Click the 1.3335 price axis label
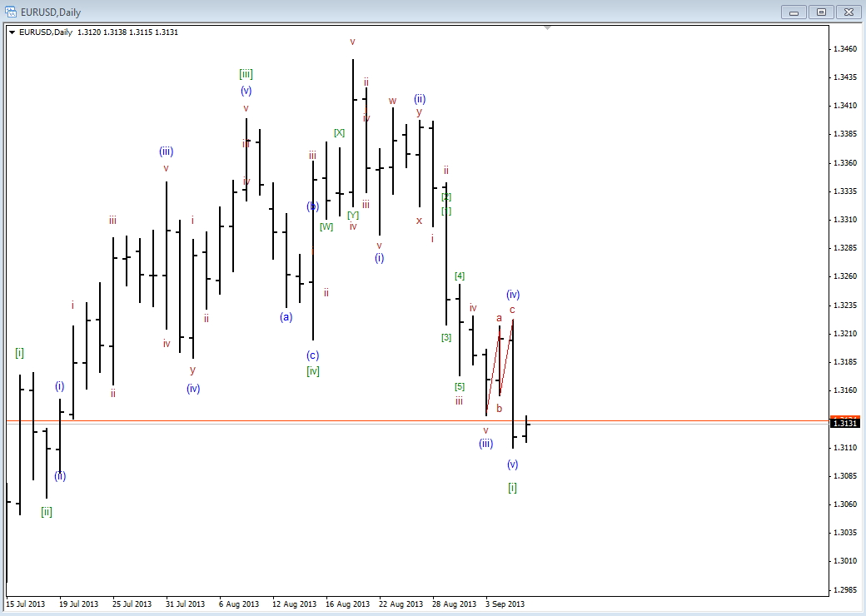866x616 pixels. pyautogui.click(x=845, y=191)
